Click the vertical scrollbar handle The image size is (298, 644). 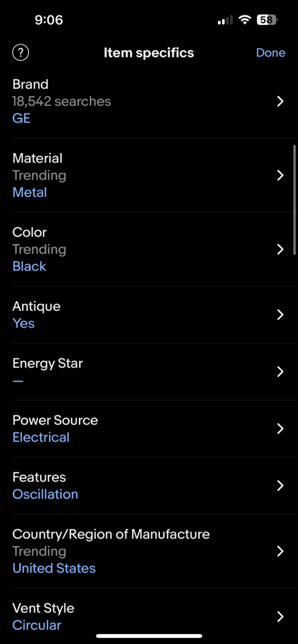pyautogui.click(x=294, y=200)
